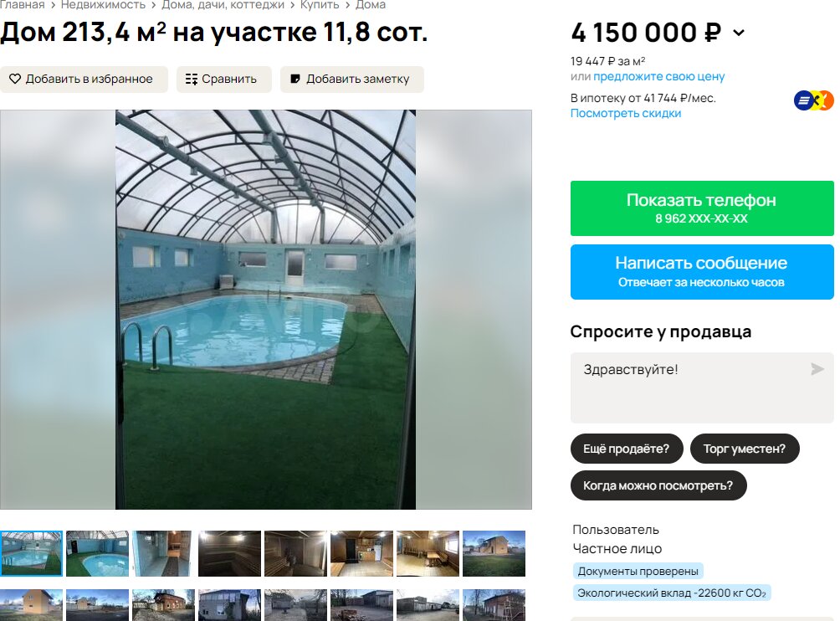This screenshot has width=840, height=621.
Task: Click the note icon in Добавить заметку
Action: pyautogui.click(x=295, y=79)
